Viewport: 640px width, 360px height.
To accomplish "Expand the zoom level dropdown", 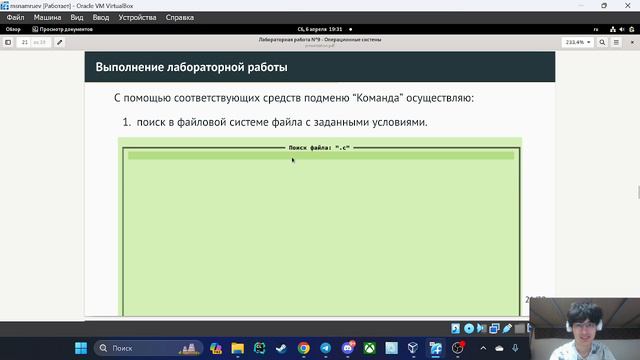I will click(x=578, y=42).
